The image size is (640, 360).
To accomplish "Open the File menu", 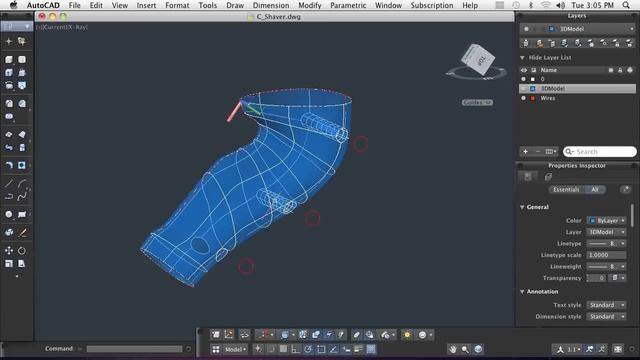I will (74, 5).
